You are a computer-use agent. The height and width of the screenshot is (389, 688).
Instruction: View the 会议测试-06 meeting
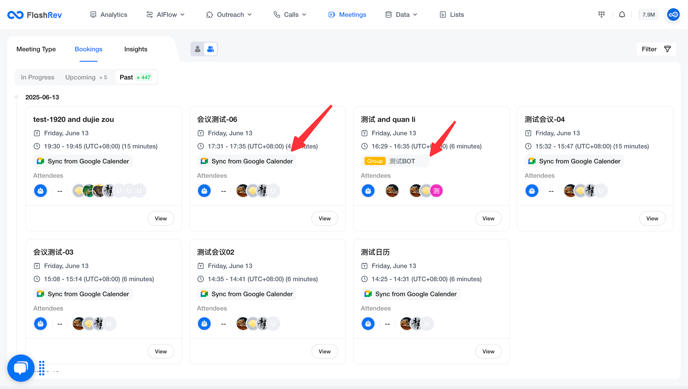pyautogui.click(x=325, y=218)
